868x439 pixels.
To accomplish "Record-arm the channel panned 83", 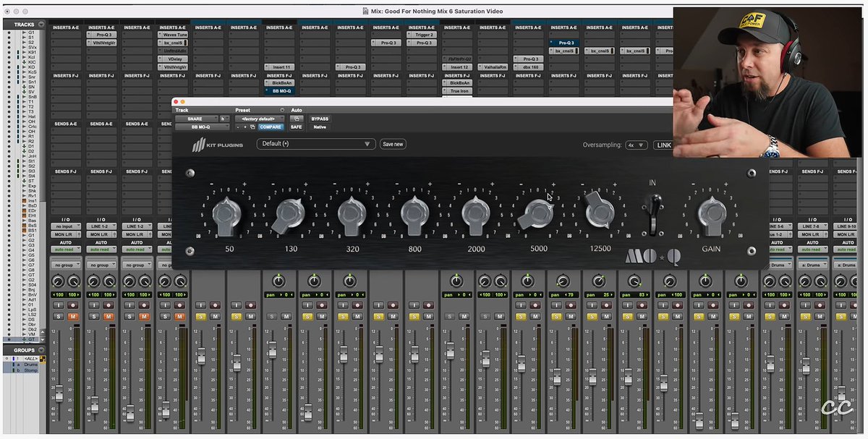I will (x=642, y=305).
